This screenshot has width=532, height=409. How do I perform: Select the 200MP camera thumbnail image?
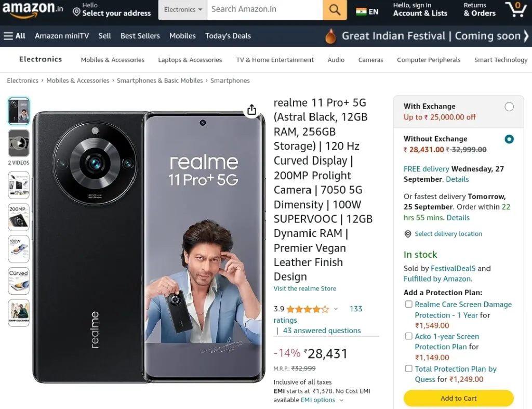pyautogui.click(x=19, y=217)
